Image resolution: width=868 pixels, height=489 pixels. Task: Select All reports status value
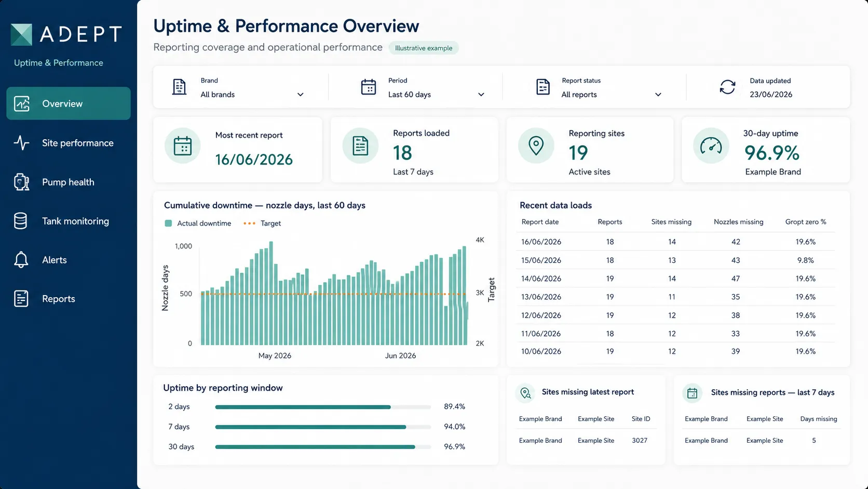pos(579,95)
